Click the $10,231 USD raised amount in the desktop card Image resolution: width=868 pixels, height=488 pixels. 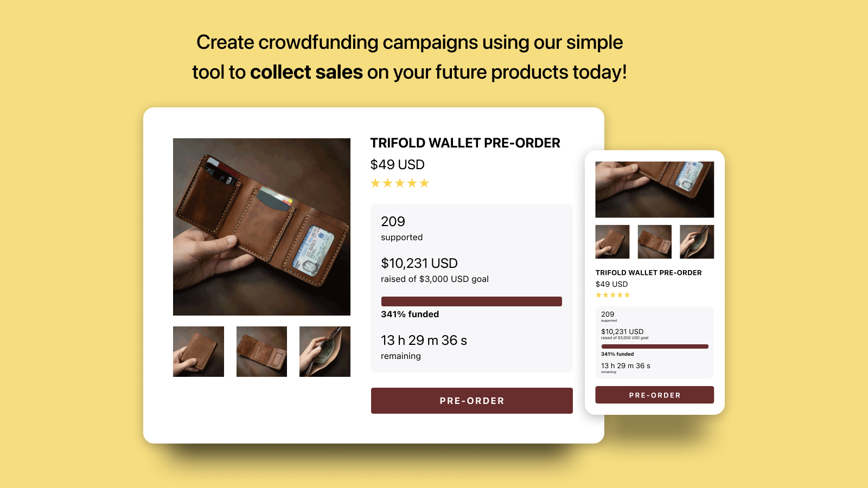coord(419,264)
